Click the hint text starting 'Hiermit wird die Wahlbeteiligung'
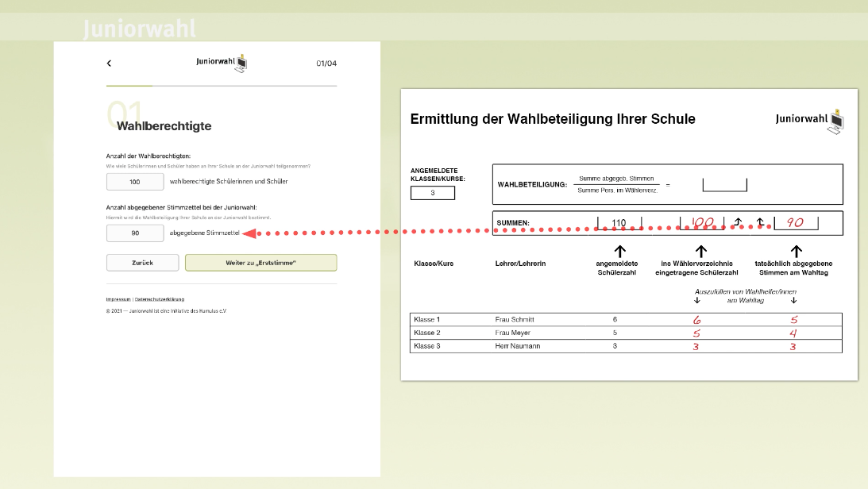The width and height of the screenshot is (868, 489). coord(188,218)
